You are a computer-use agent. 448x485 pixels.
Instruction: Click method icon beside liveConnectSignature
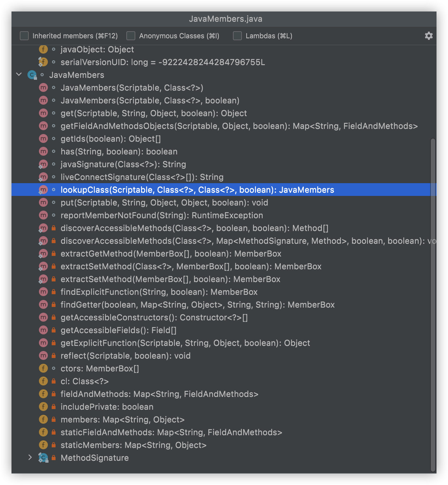point(43,177)
